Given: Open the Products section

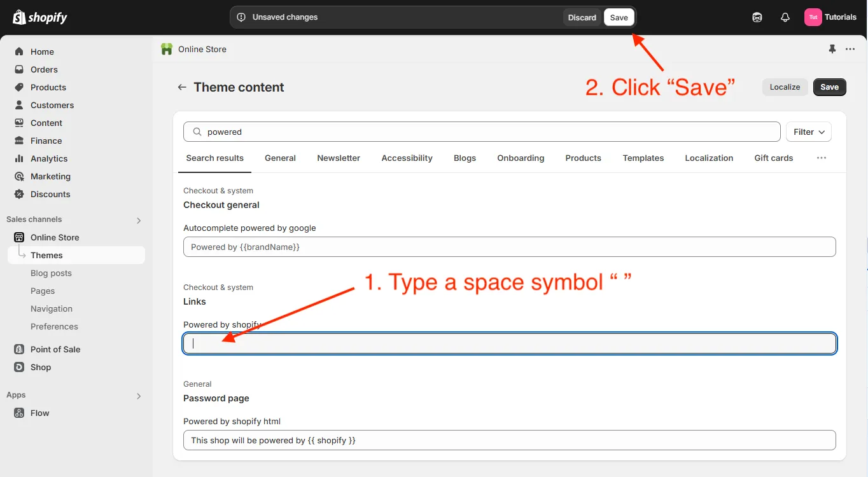Looking at the screenshot, I should coord(46,87).
